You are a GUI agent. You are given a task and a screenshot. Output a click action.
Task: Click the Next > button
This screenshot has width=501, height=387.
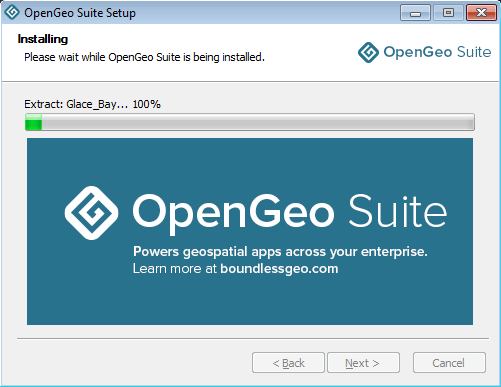[363, 363]
